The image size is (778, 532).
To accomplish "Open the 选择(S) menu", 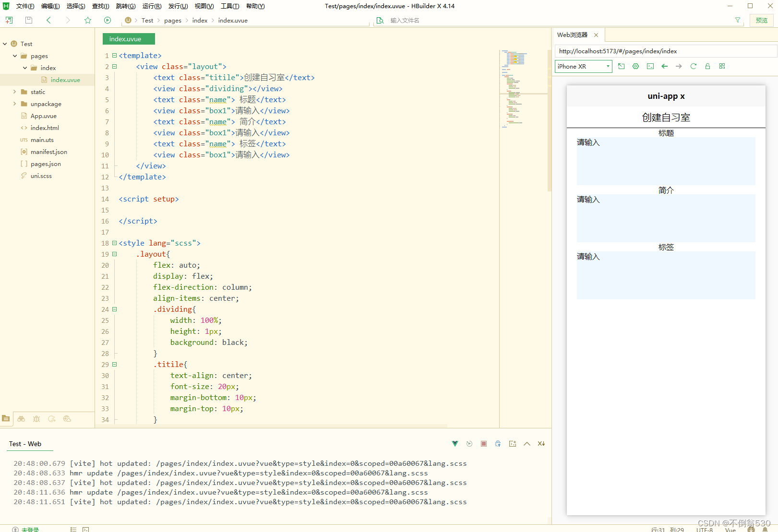I will click(76, 6).
